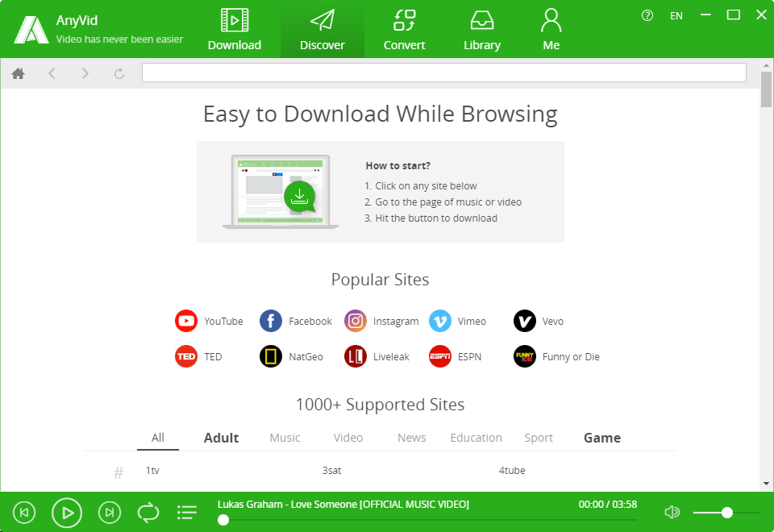Viewport: 774px width, 532px height.
Task: Toggle the repeat loop mode
Action: (x=148, y=513)
